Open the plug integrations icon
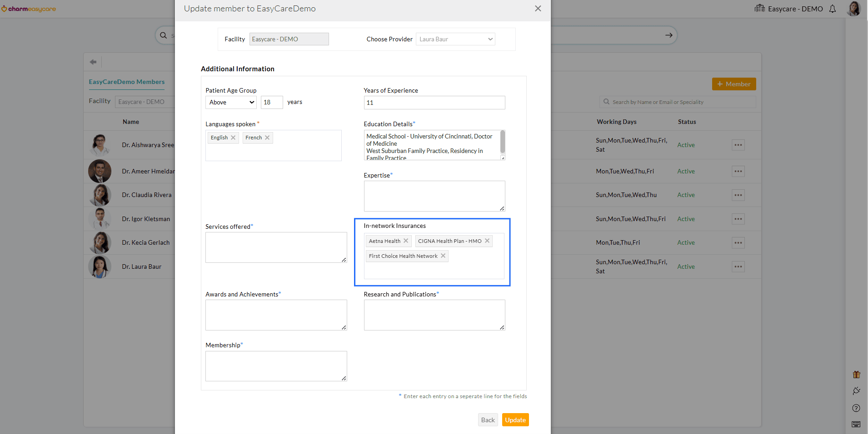This screenshot has width=868, height=434. pyautogui.click(x=856, y=391)
